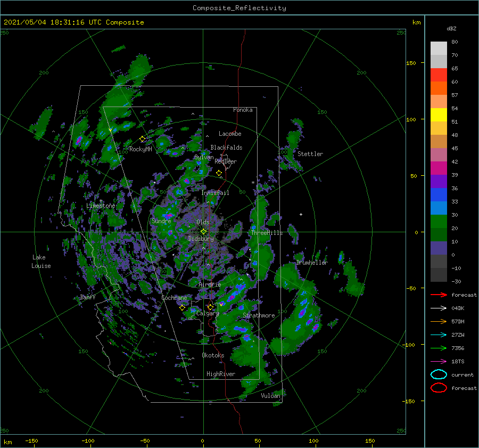Screen dimensions: 479x448
Task: Click the green 7356 arrow legend icon
Action: (439, 348)
